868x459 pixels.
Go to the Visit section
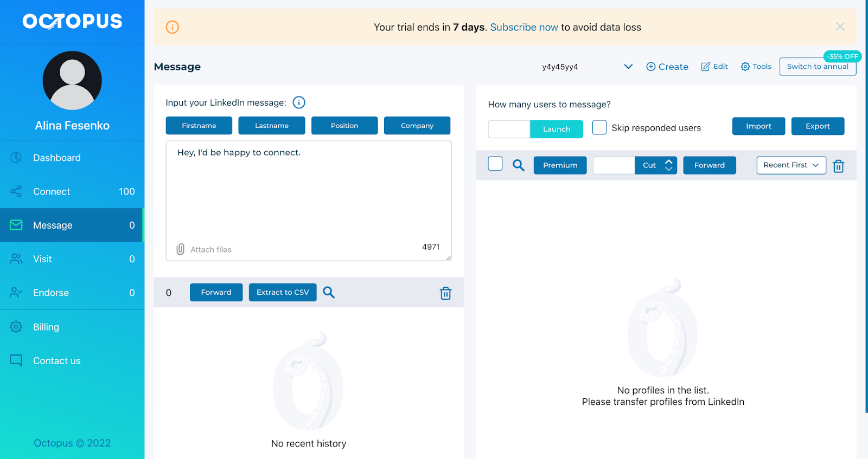pos(72,259)
